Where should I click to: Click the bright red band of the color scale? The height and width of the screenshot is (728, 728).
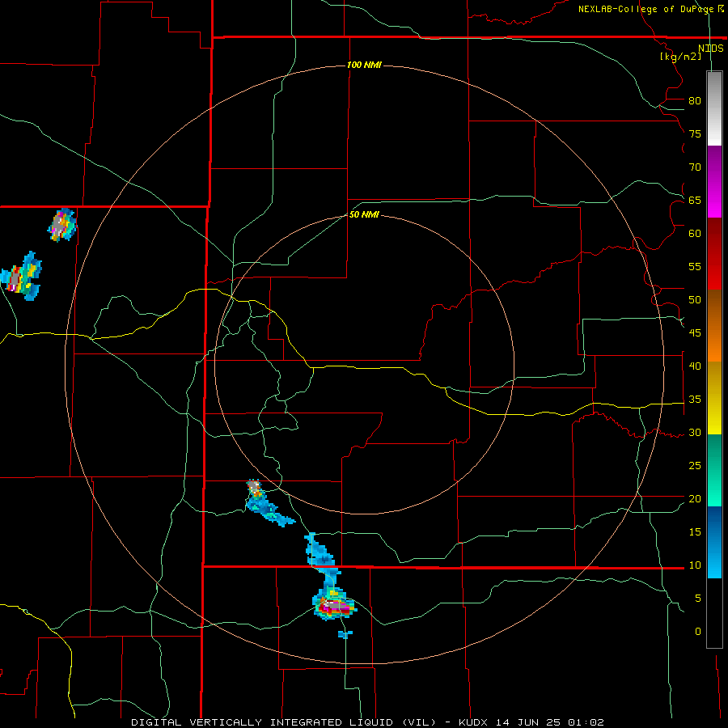(714, 253)
